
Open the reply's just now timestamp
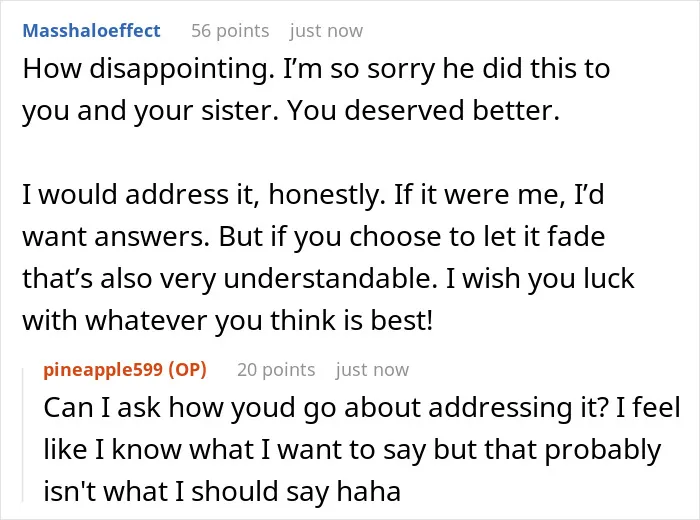point(372,370)
